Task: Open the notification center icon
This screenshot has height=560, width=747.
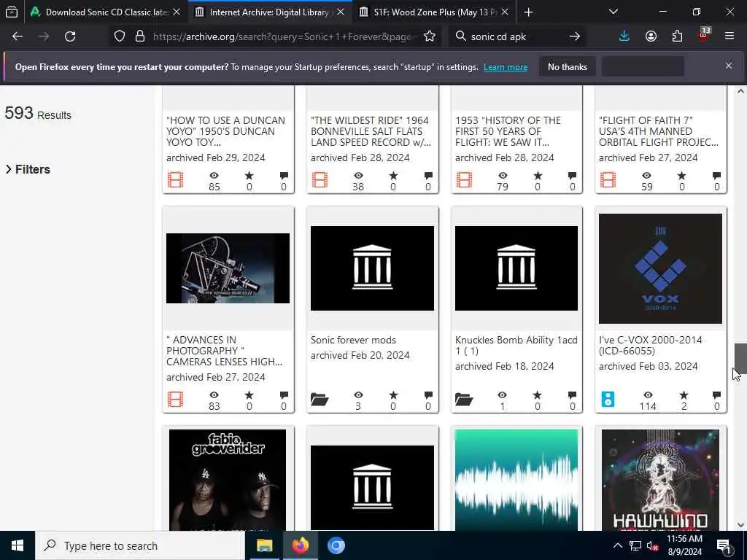Action: coord(724,545)
